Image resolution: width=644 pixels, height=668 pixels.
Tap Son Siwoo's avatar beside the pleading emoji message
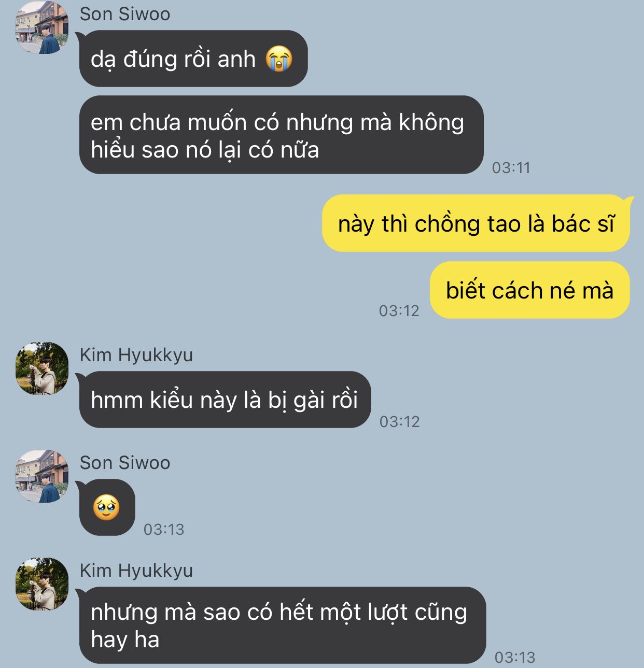(42, 476)
